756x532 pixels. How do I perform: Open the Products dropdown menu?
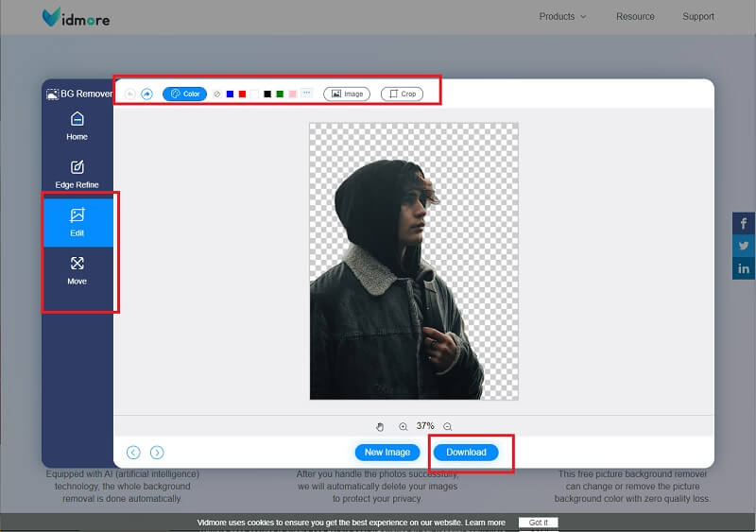pyautogui.click(x=562, y=16)
